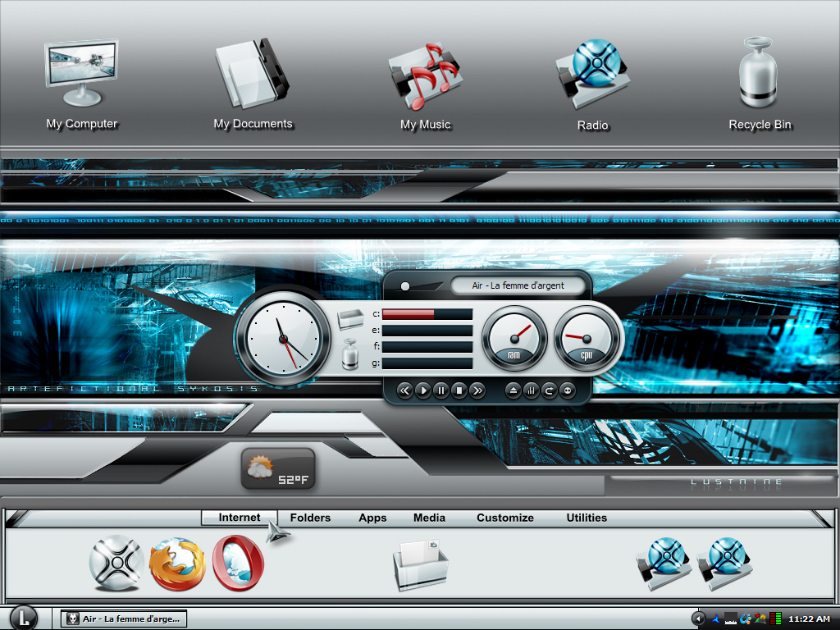This screenshot has height=630, width=840.
Task: Adjust the player volume slider knob
Action: [405, 286]
